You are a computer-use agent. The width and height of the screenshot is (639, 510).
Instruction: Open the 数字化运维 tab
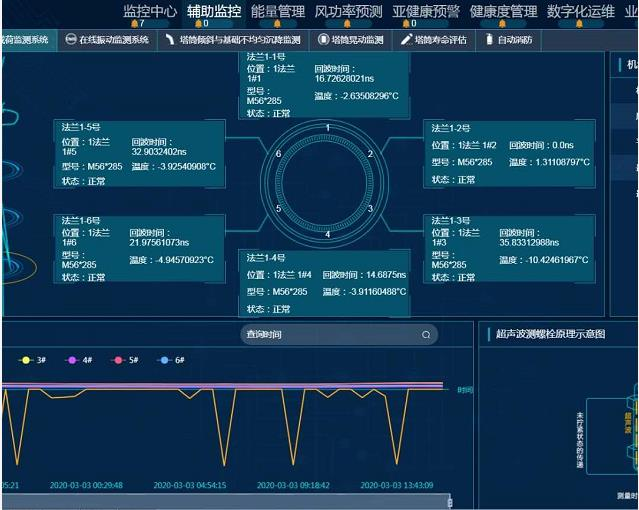pyautogui.click(x=581, y=11)
